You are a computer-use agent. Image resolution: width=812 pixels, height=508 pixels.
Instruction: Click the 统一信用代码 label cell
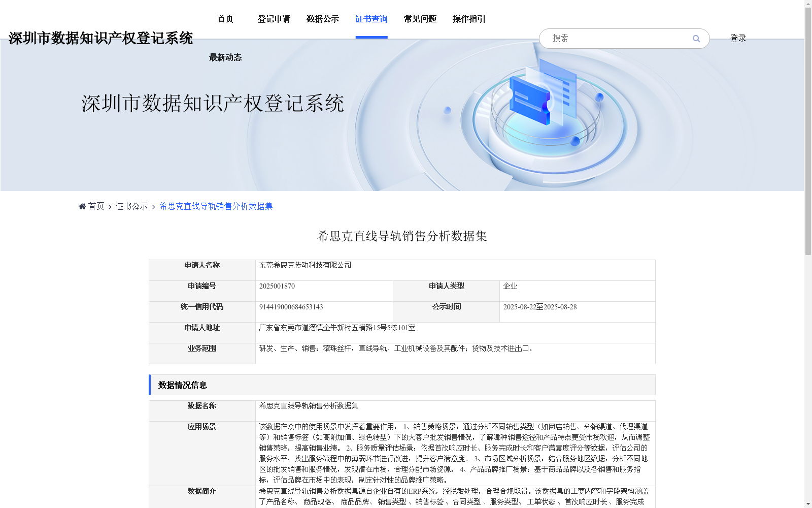coord(202,312)
